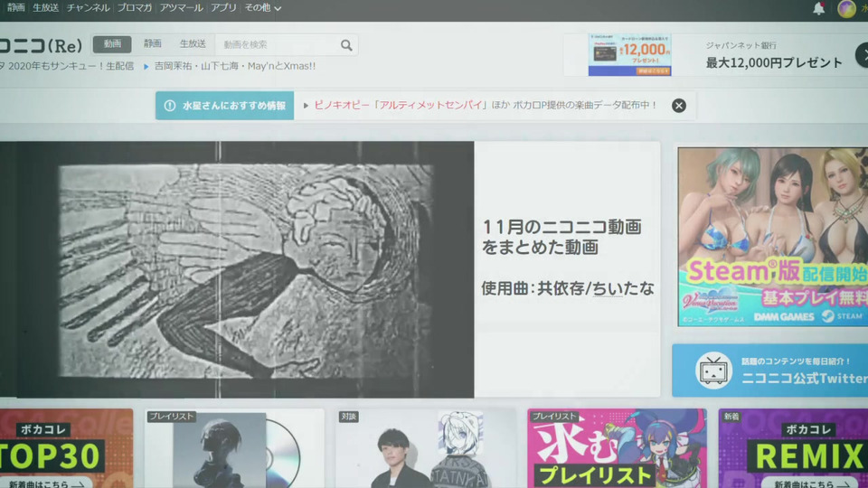The height and width of the screenshot is (488, 868).
Task: Click the search magnifier icon
Action: point(346,45)
